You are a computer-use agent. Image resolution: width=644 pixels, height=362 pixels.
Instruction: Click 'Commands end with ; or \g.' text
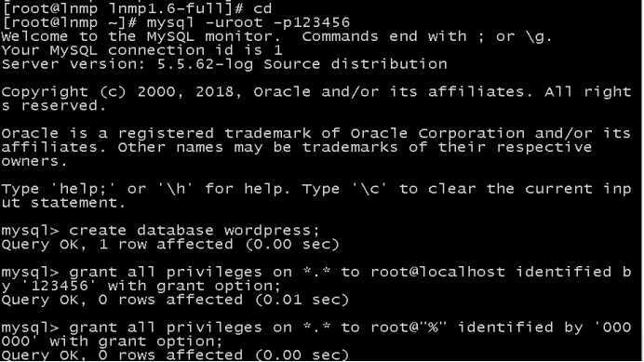[427, 36]
